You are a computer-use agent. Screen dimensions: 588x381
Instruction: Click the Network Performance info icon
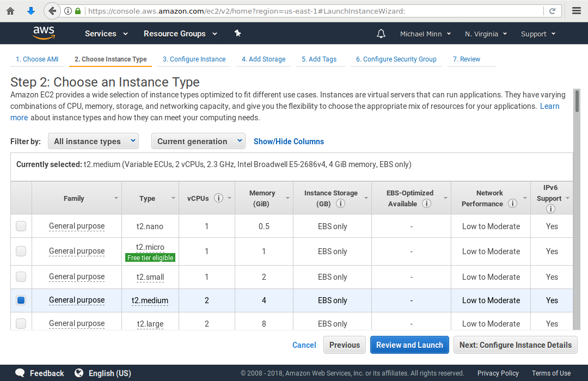click(x=512, y=204)
